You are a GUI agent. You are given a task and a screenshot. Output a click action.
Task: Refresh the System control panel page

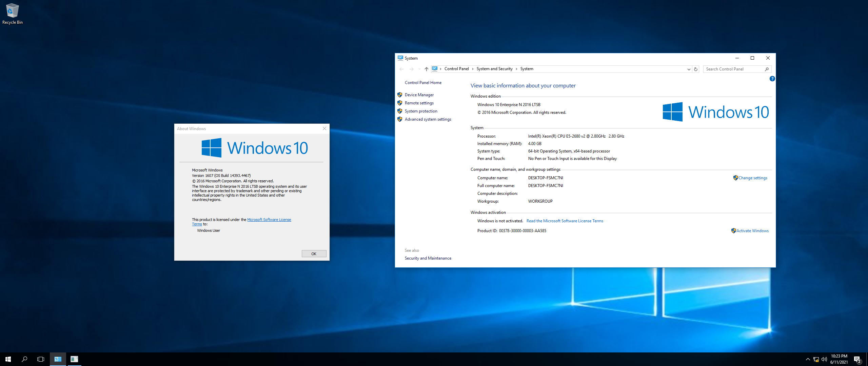click(x=696, y=69)
